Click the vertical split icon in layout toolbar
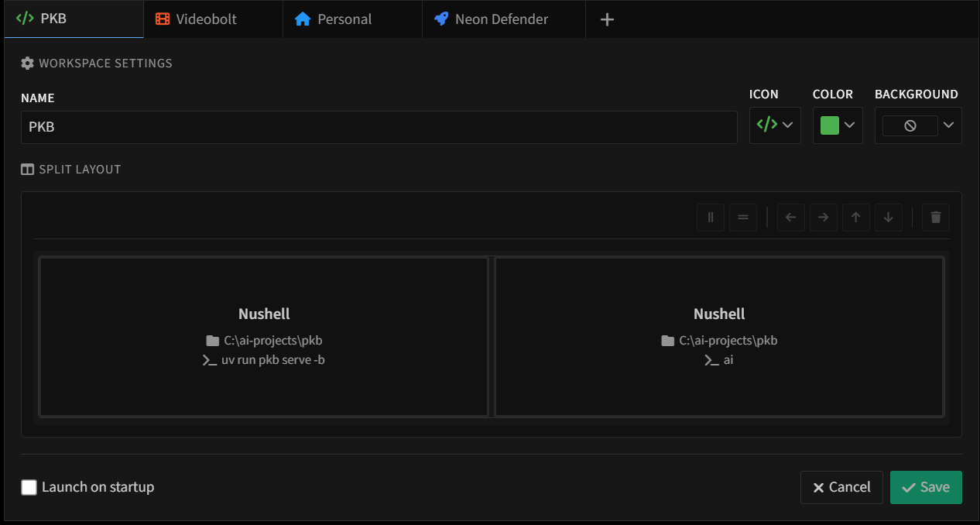 pyautogui.click(x=710, y=218)
